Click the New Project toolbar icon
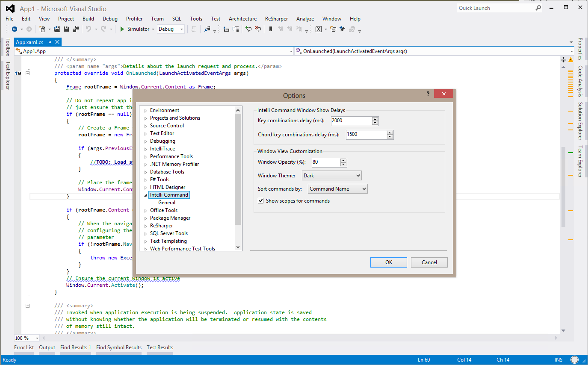The height and width of the screenshot is (365, 588). (x=42, y=29)
